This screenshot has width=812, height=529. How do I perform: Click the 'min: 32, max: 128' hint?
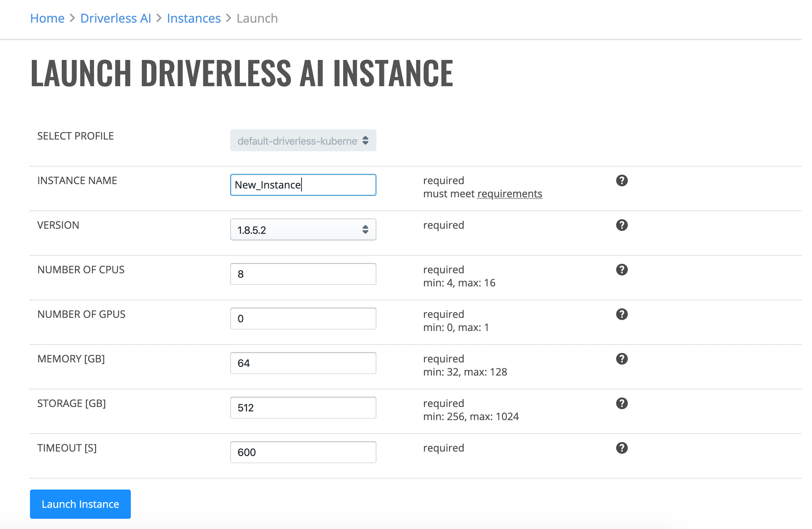click(x=465, y=372)
